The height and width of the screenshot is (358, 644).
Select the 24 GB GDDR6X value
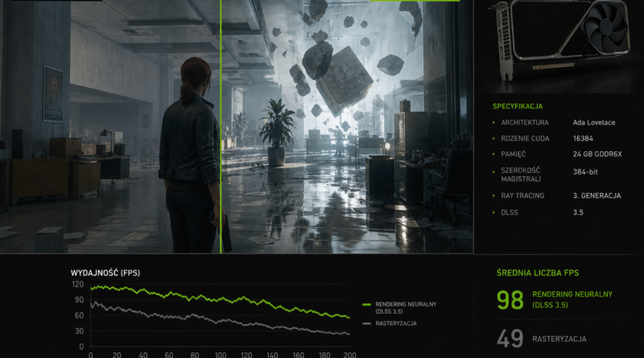pos(597,154)
